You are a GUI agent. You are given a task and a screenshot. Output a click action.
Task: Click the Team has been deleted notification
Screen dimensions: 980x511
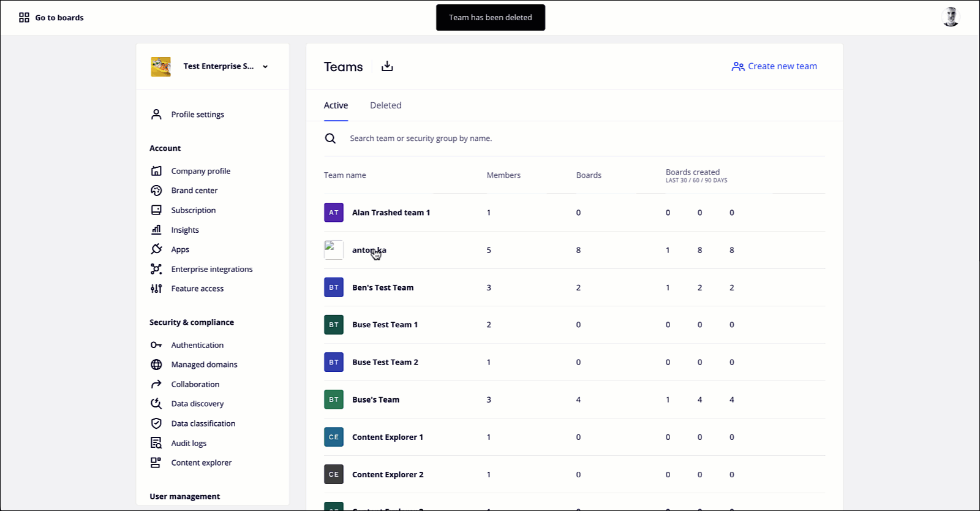491,17
